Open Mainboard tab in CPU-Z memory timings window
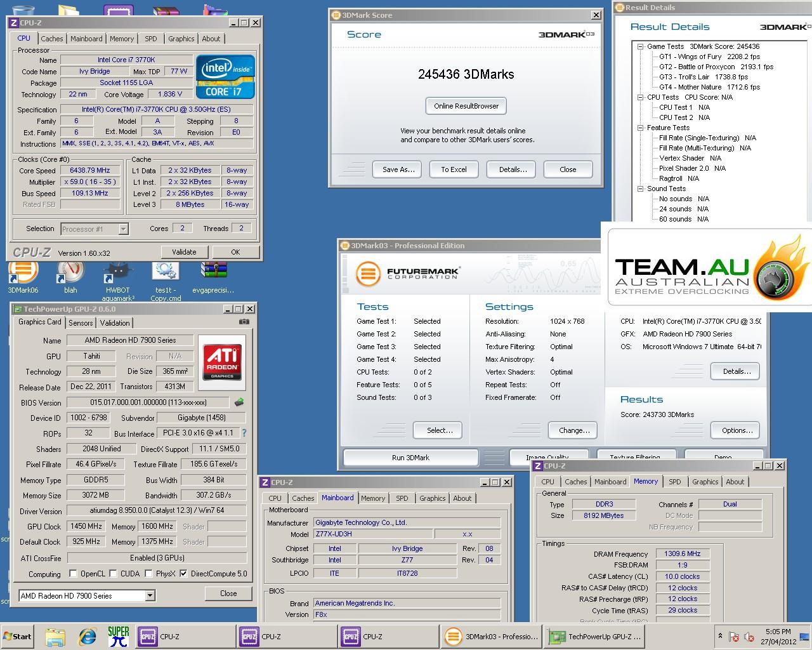This screenshot has height=650, width=812. 610,482
